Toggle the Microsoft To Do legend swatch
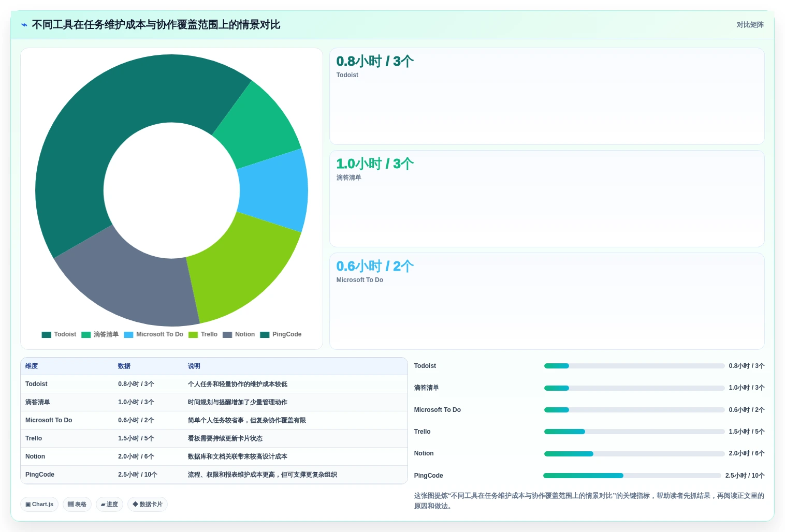 coord(128,334)
